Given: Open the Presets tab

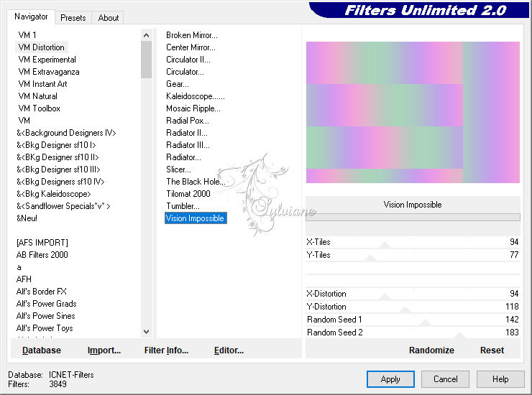Looking at the screenshot, I should pos(73,18).
